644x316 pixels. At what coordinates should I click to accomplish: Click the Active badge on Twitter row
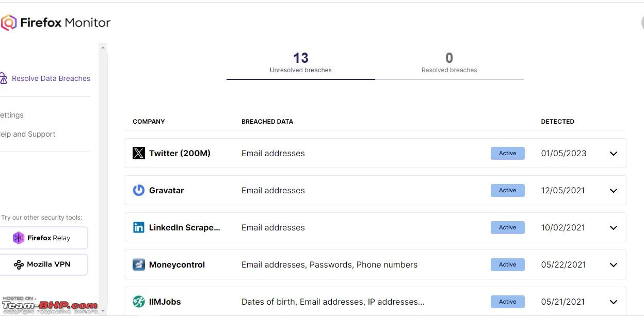[507, 153]
